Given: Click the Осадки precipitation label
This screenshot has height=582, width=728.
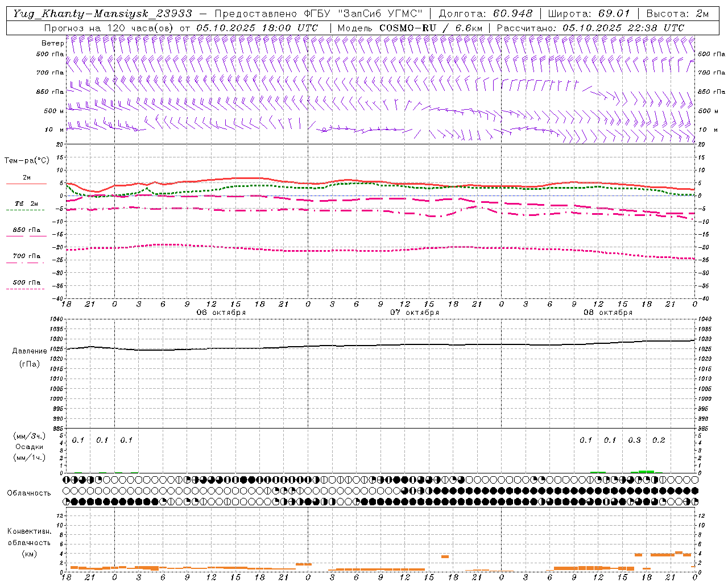Looking at the screenshot, I should [30, 447].
